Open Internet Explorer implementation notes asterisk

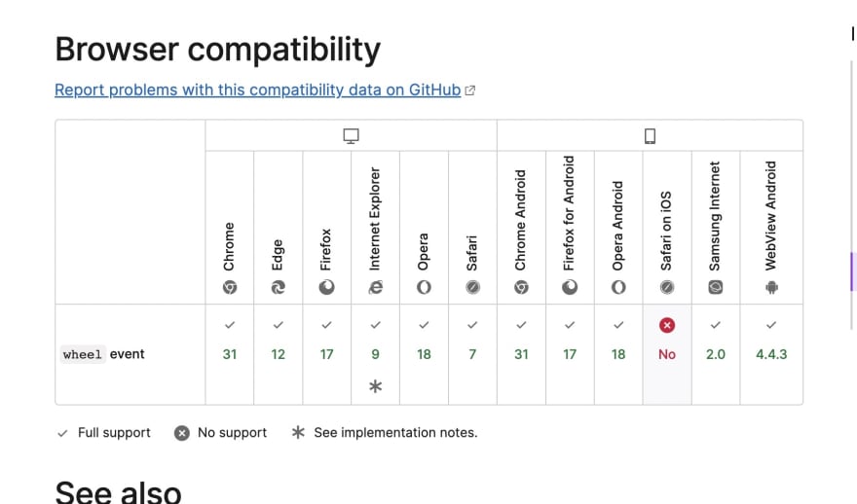(376, 386)
